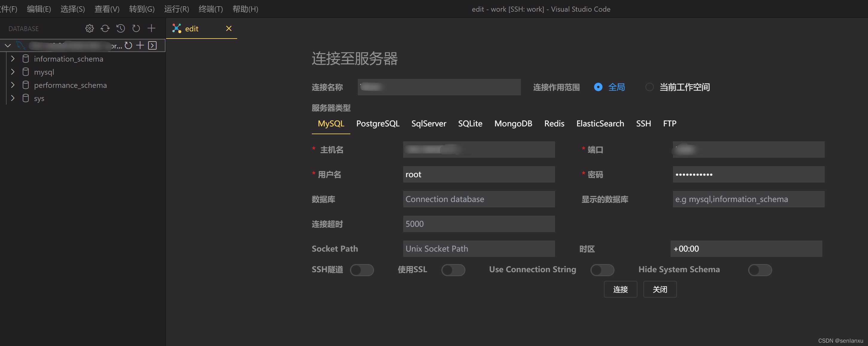Open database settings gear icon
The image size is (868, 346).
(89, 29)
